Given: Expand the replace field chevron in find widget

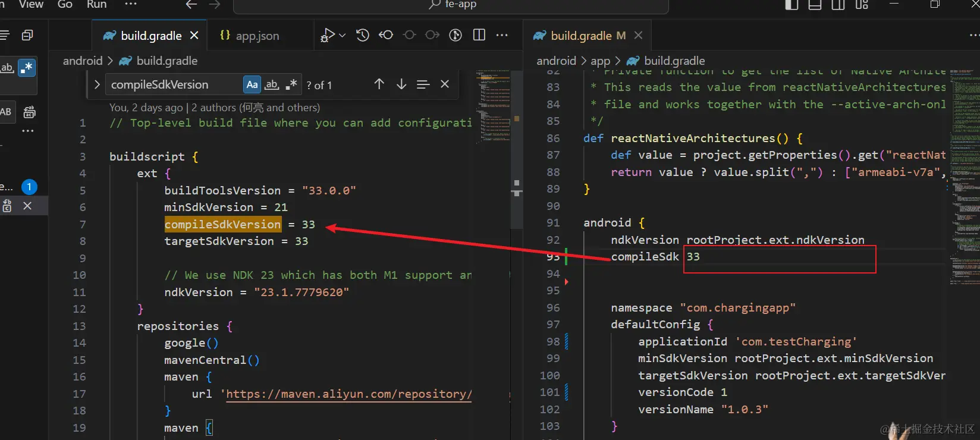Looking at the screenshot, I should (x=97, y=84).
